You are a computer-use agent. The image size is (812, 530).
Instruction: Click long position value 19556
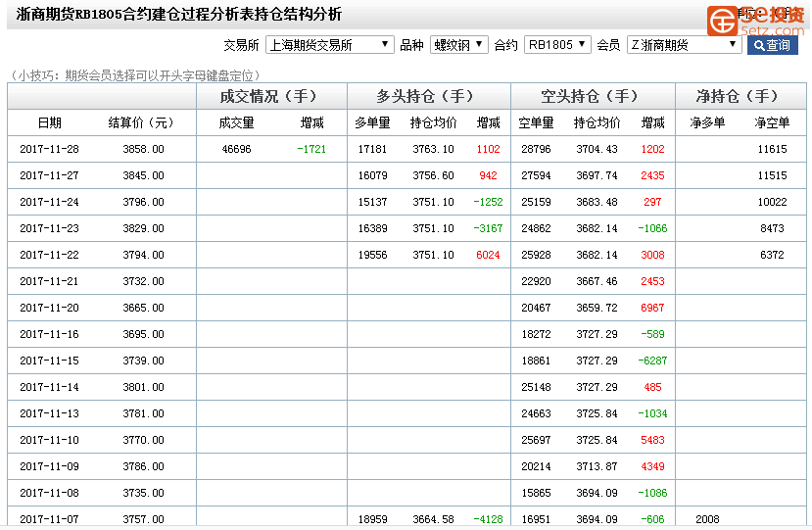(x=372, y=255)
